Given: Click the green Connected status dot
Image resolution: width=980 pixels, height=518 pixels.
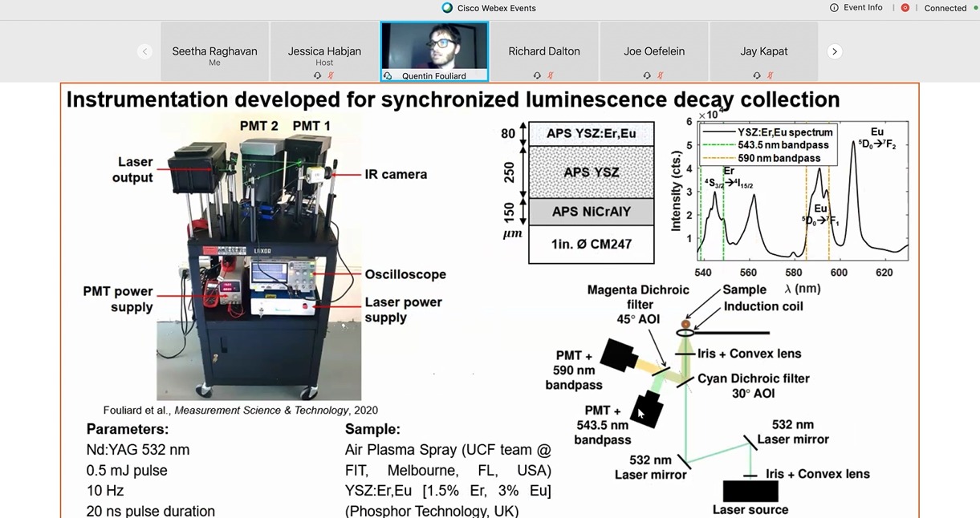Looking at the screenshot, I should click(x=975, y=8).
